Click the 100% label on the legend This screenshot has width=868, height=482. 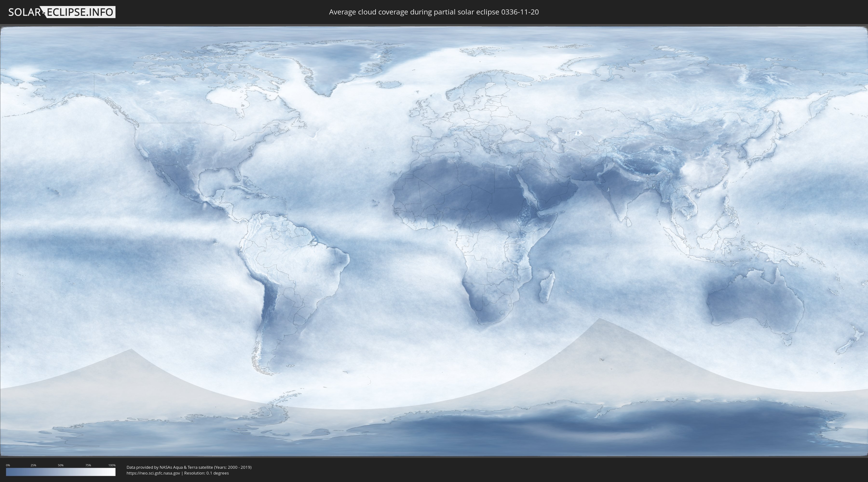pyautogui.click(x=112, y=465)
